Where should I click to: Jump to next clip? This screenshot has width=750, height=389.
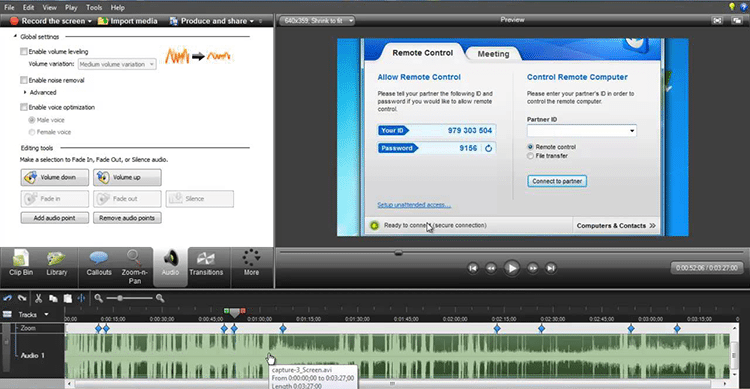tap(551, 268)
